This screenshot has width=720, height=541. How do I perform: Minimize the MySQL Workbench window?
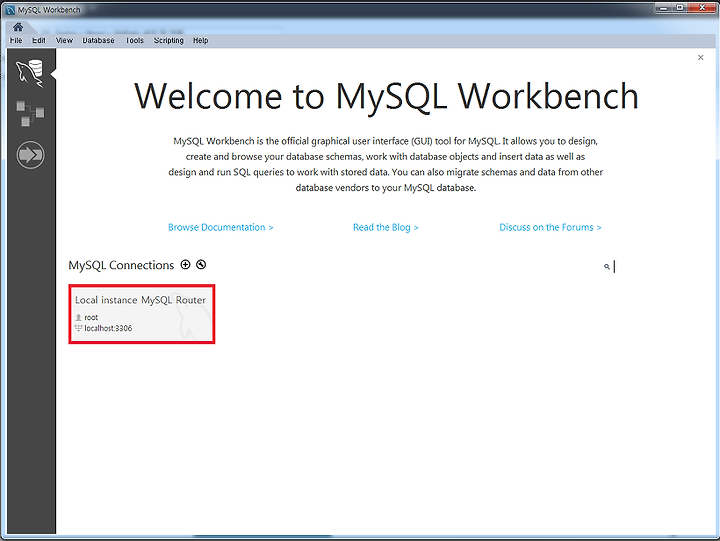[663, 8]
